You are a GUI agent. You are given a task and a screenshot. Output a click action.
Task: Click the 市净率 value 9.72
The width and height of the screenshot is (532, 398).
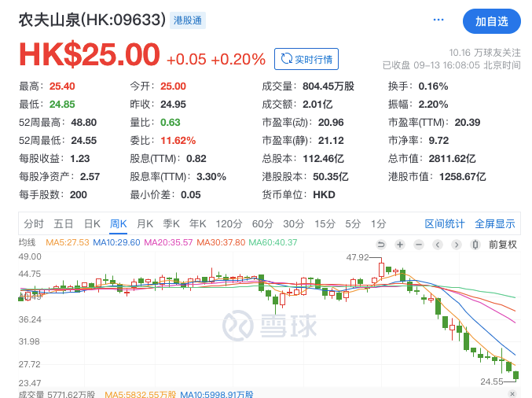(x=438, y=140)
